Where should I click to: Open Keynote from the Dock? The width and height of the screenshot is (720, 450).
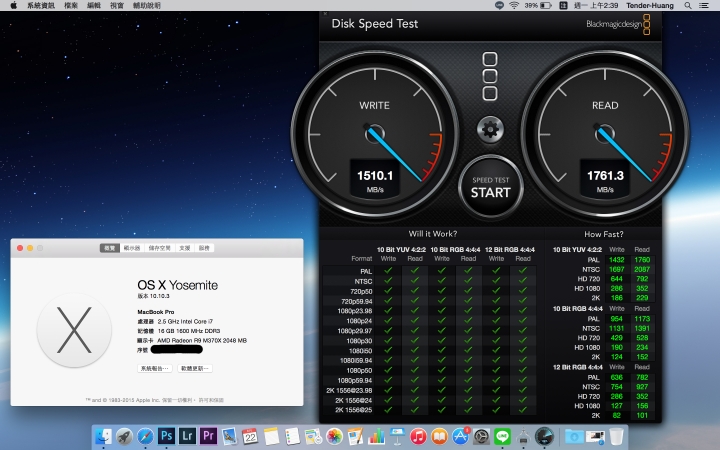tap(397, 436)
